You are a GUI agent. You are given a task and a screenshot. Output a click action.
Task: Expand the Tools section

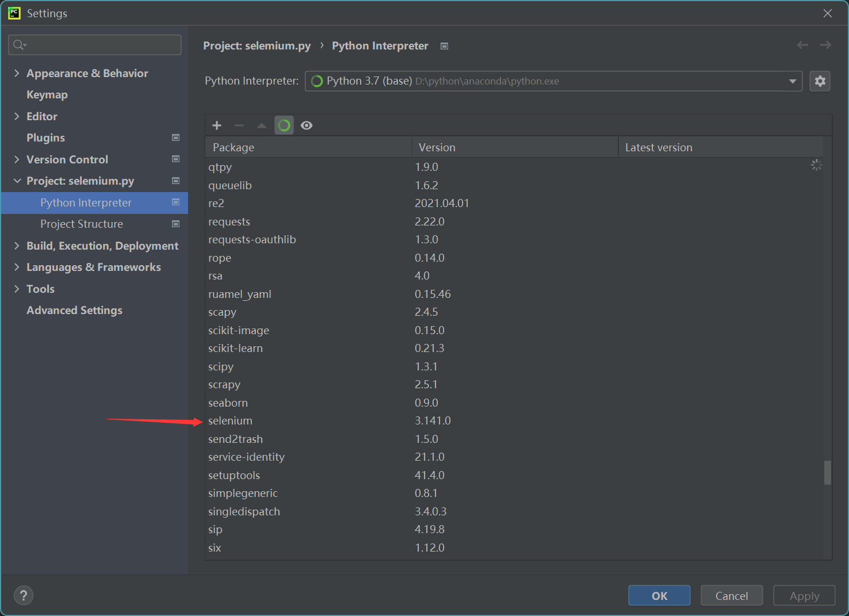tap(17, 289)
